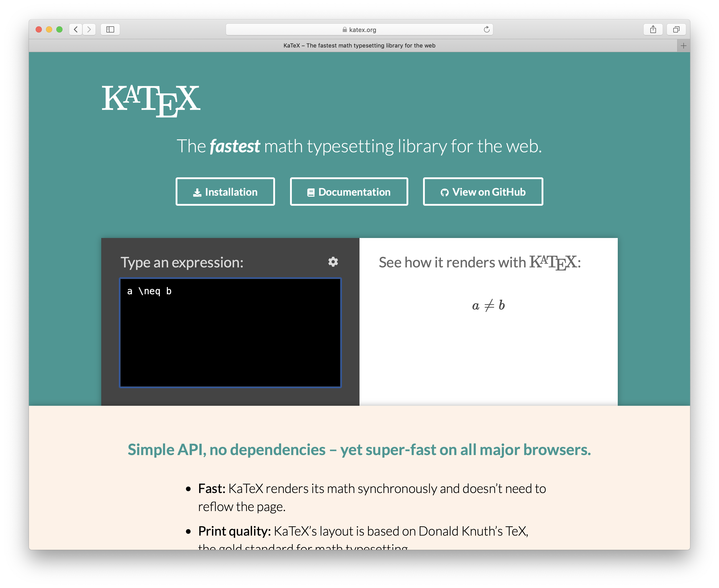
Task: Click the lock icon beside katex.org
Action: (344, 30)
